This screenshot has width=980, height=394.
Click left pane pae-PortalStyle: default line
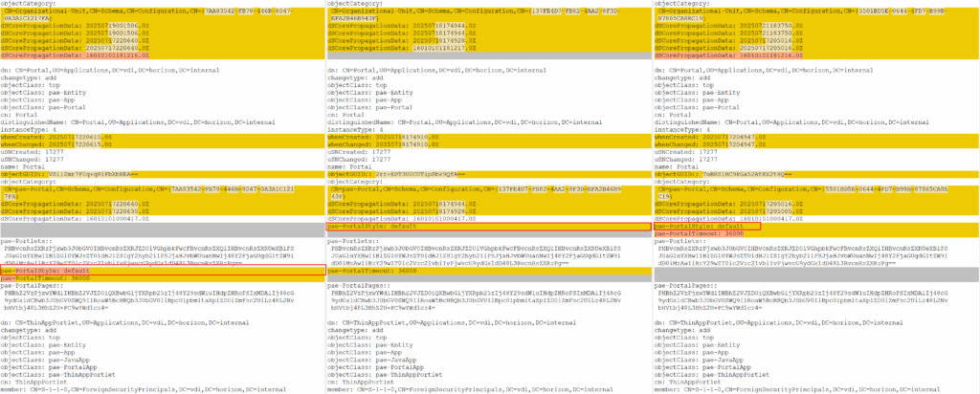[163, 271]
